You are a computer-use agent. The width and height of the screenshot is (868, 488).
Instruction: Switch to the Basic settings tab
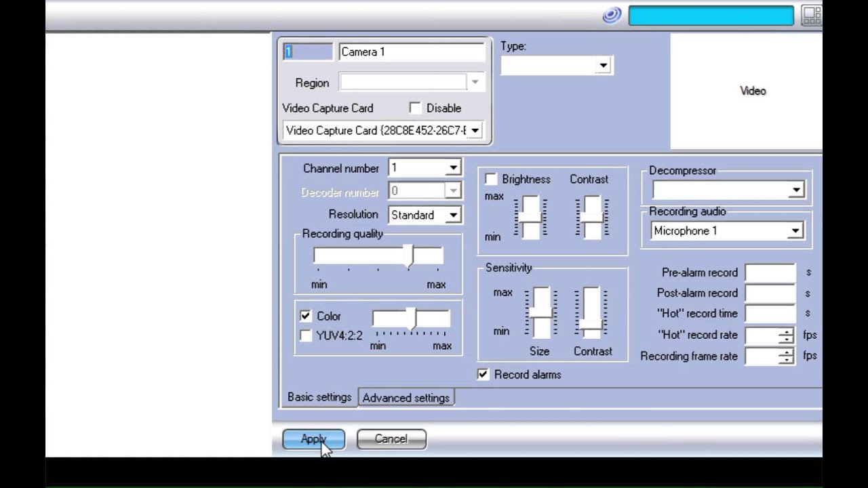(x=319, y=397)
